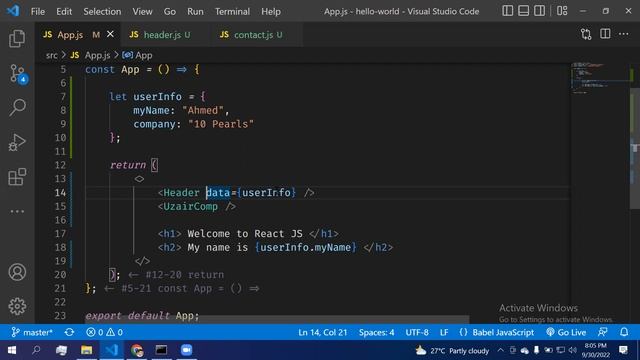640x360 pixels.
Task: Open Google Chrome from taskbar
Action: (137, 350)
